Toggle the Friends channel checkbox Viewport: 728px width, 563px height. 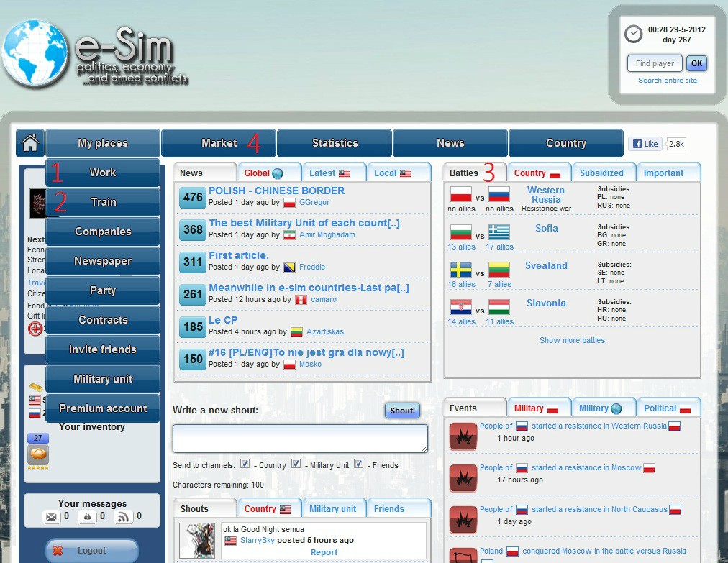coord(359,464)
